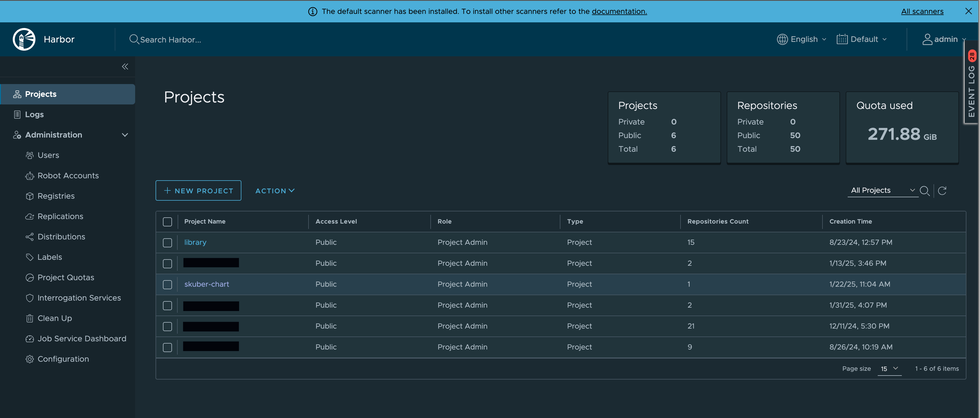Click the Harbor lighthouse logo

point(24,39)
